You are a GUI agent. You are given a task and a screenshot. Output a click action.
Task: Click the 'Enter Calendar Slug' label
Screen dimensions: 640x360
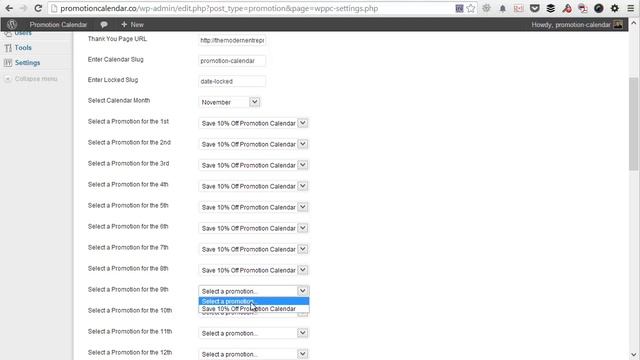click(x=116, y=60)
